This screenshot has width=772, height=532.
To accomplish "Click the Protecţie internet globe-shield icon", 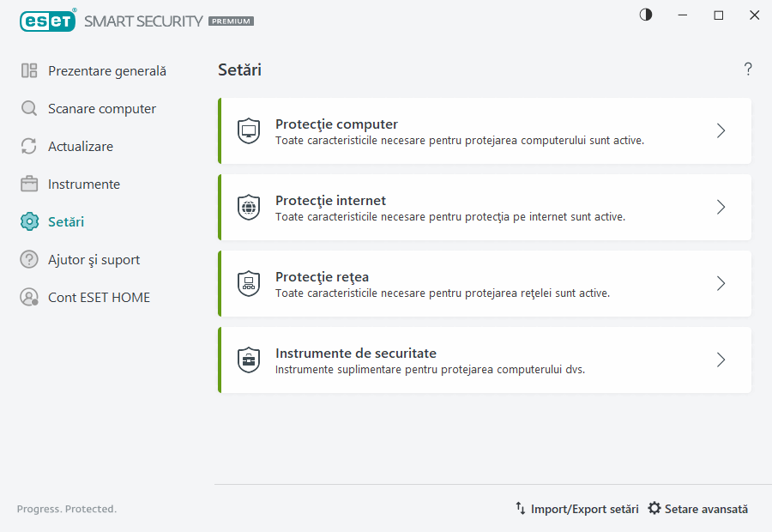I will click(249, 207).
